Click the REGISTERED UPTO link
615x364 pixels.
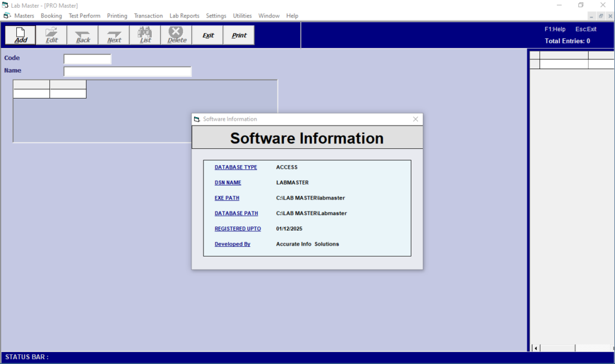click(238, 228)
